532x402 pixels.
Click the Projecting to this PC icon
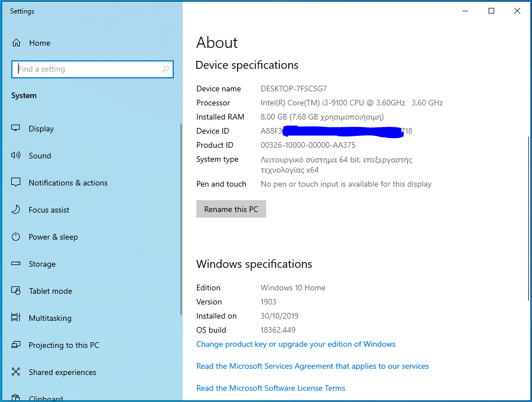coord(16,344)
